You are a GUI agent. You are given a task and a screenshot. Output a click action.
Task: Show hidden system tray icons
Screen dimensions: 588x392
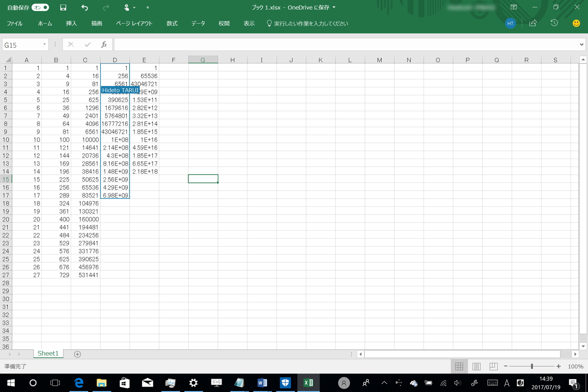point(384,383)
